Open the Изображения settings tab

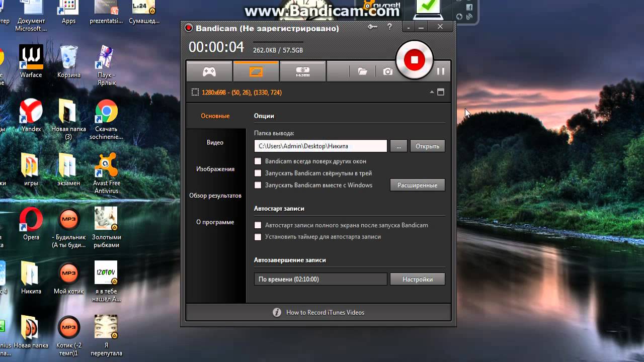[x=215, y=169]
